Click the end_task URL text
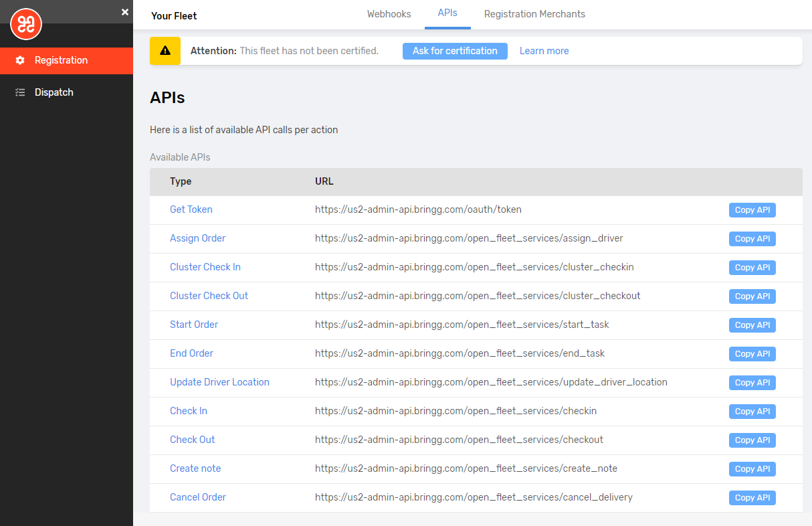 click(x=460, y=353)
